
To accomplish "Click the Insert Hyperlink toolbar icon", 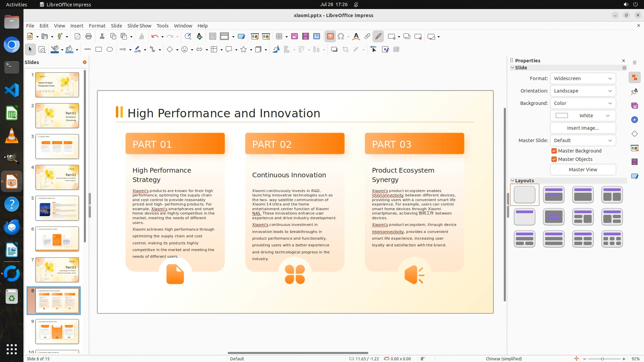I will tap(367, 37).
